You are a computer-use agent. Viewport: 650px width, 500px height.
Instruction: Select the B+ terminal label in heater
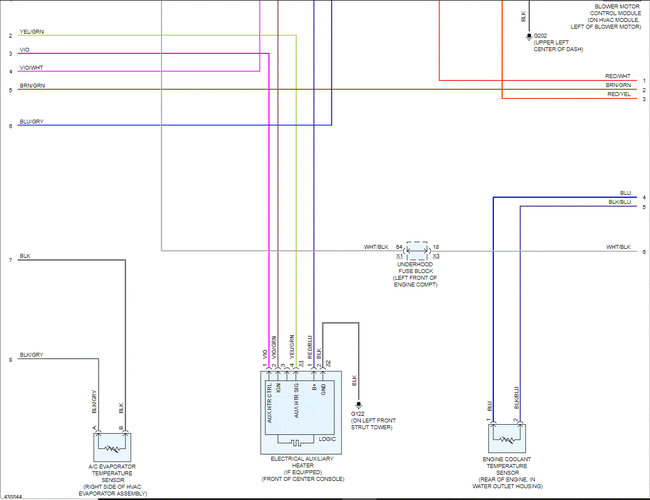[x=314, y=387]
